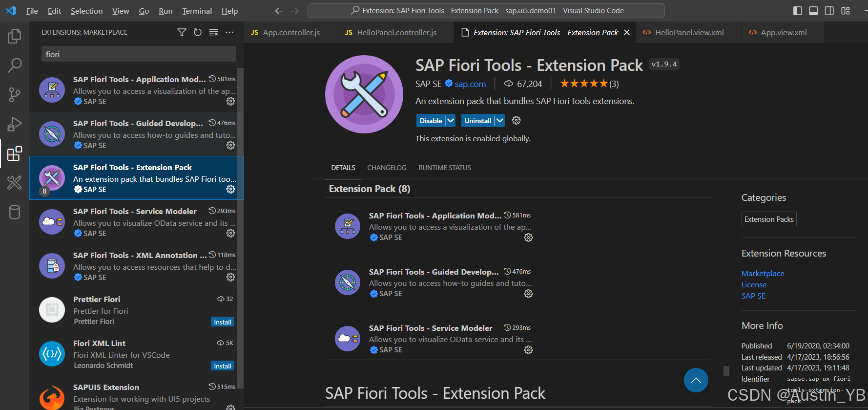Click manage gear next to Uninstall button

tap(517, 120)
